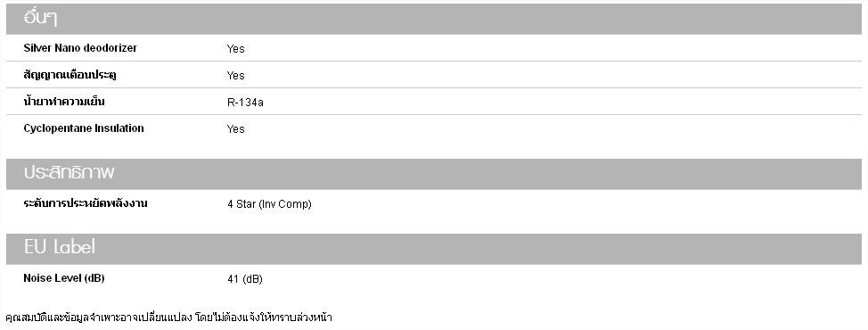
Task: Click the R-134a refrigerant value
Action: (x=245, y=103)
